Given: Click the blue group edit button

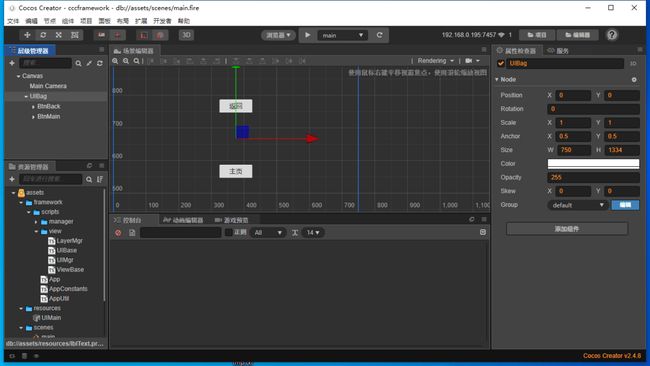Looking at the screenshot, I should [625, 205].
